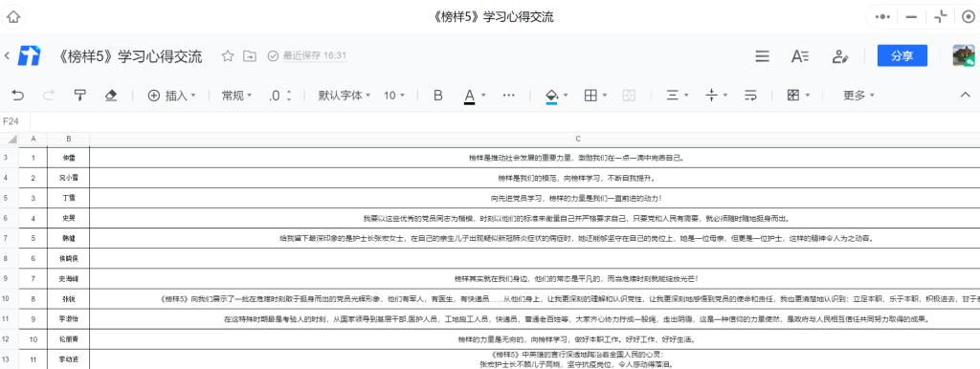This screenshot has height=369, width=980.
Task: Open the hamburger outline menu icon
Action: tap(762, 56)
